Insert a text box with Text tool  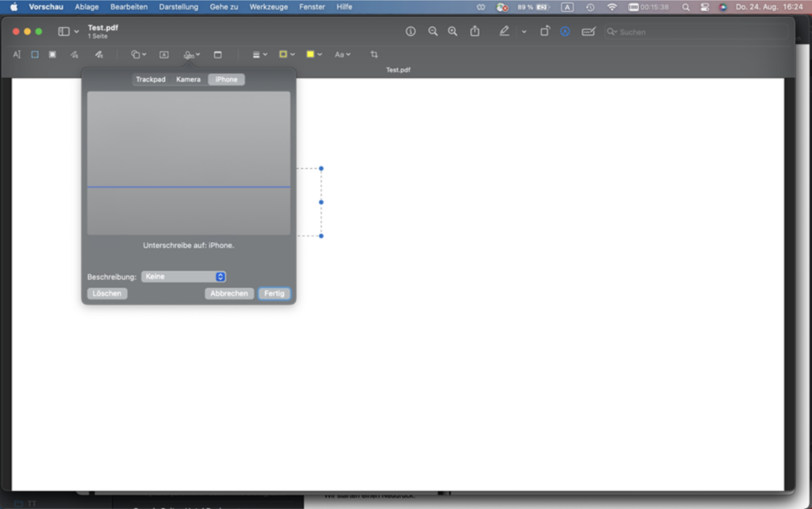163,55
